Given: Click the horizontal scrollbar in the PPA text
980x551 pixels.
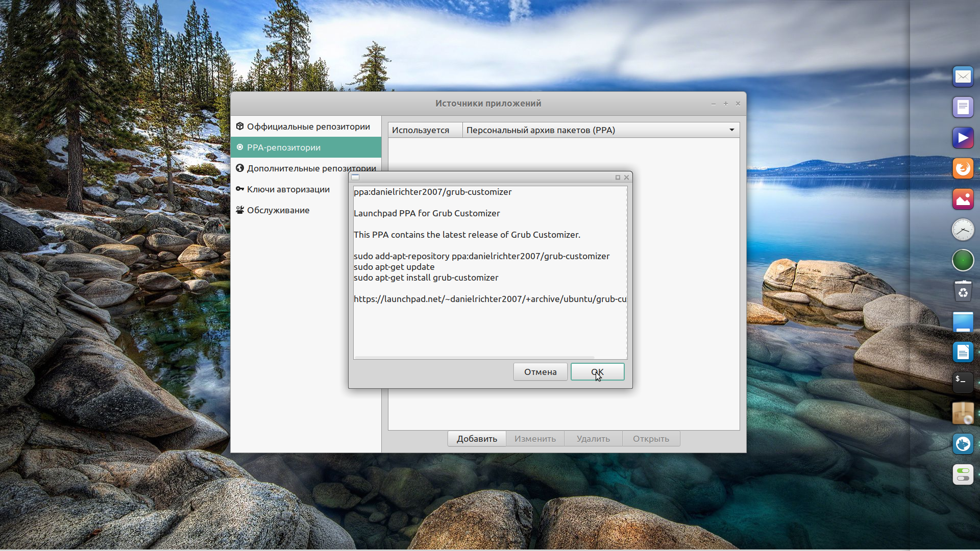Looking at the screenshot, I should [x=474, y=358].
